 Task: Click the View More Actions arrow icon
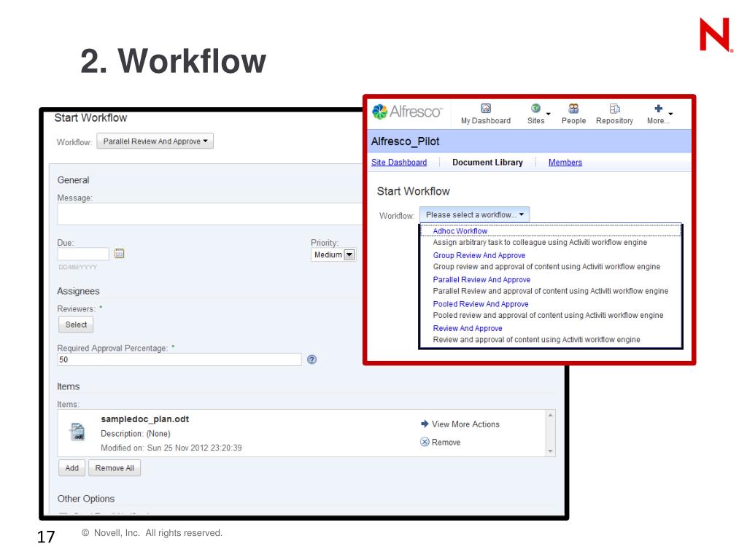(x=425, y=424)
